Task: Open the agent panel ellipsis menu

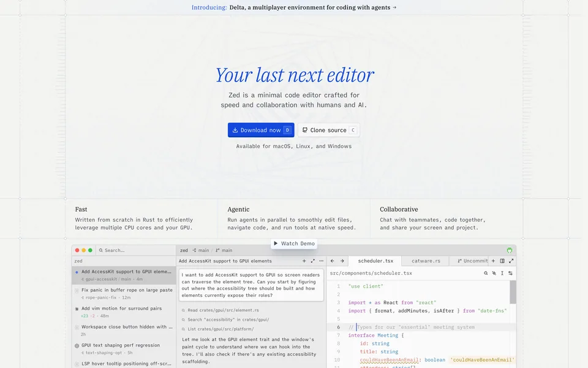Action: pyautogui.click(x=322, y=261)
